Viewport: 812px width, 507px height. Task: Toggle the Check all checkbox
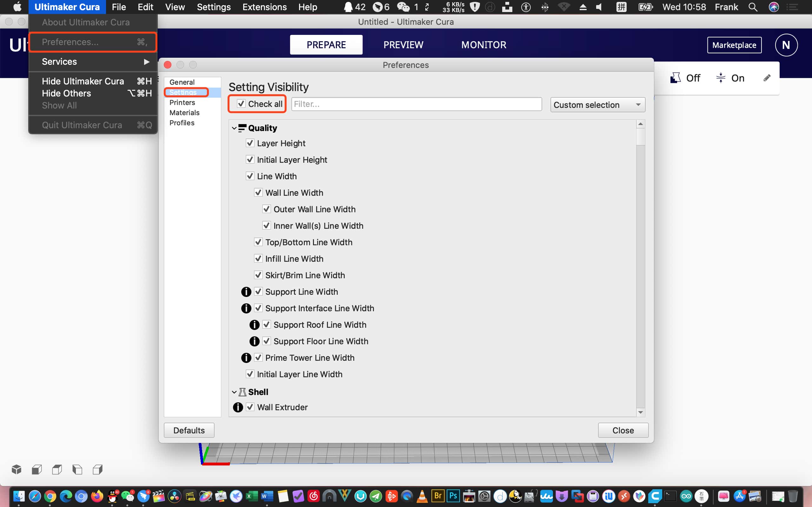pyautogui.click(x=241, y=104)
